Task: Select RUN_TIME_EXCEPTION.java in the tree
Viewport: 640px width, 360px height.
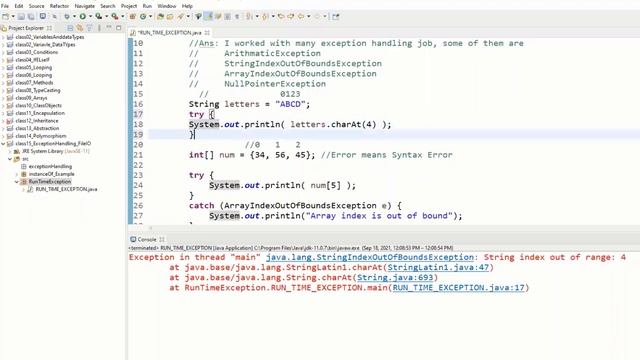Action: 66,189
